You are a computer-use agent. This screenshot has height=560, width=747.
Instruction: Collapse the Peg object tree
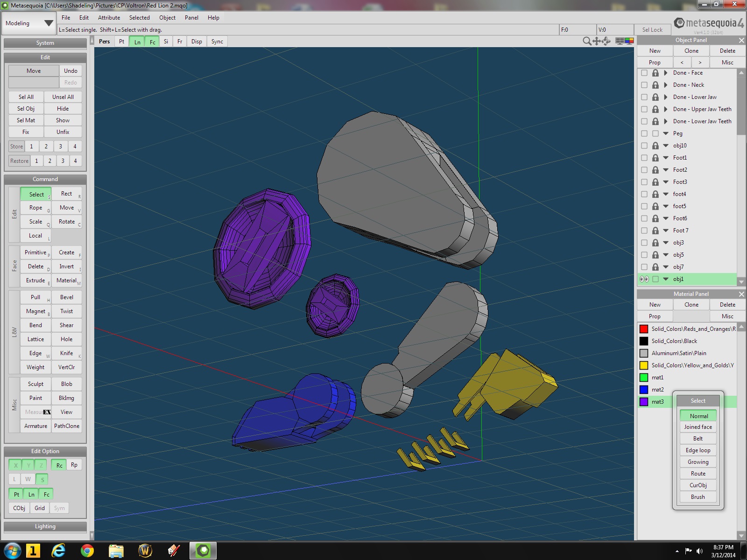point(666,133)
